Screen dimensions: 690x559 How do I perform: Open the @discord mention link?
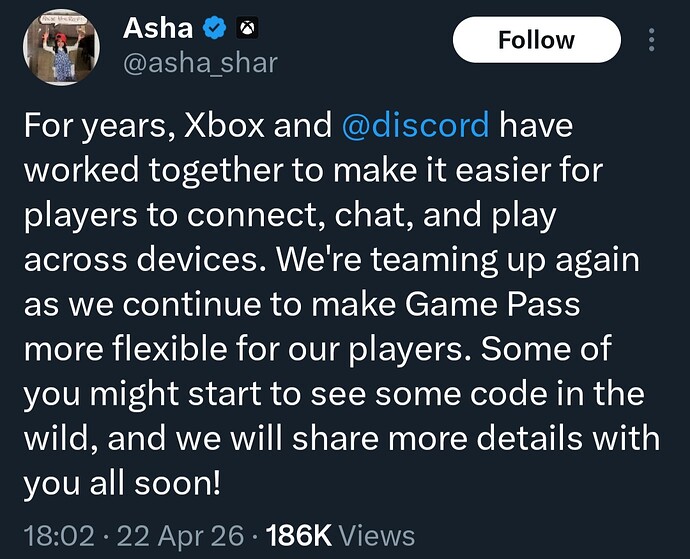point(415,125)
